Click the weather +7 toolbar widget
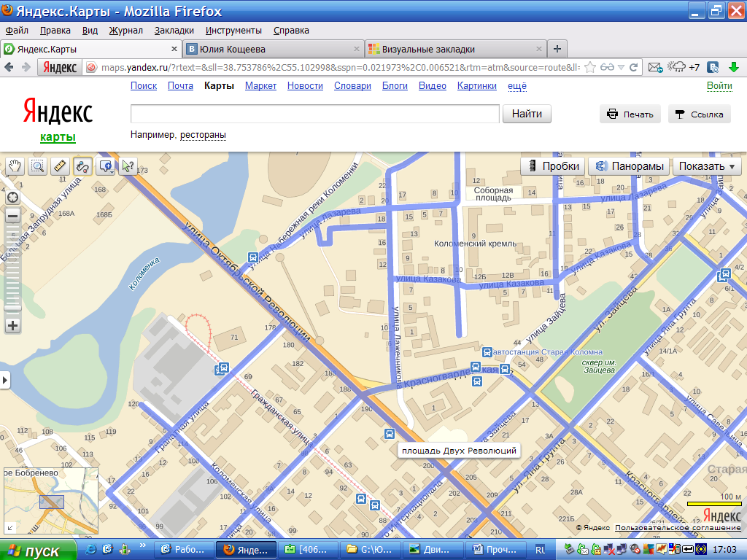 click(x=684, y=67)
